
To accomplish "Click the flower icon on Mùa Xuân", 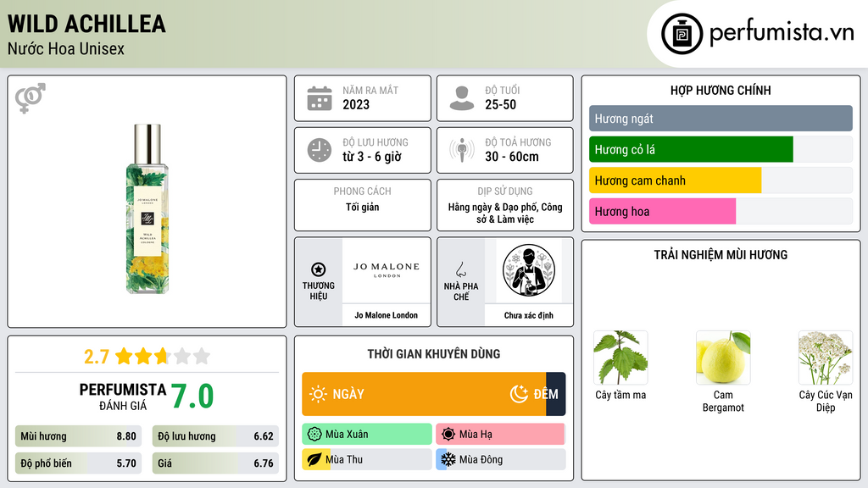I will [x=314, y=435].
